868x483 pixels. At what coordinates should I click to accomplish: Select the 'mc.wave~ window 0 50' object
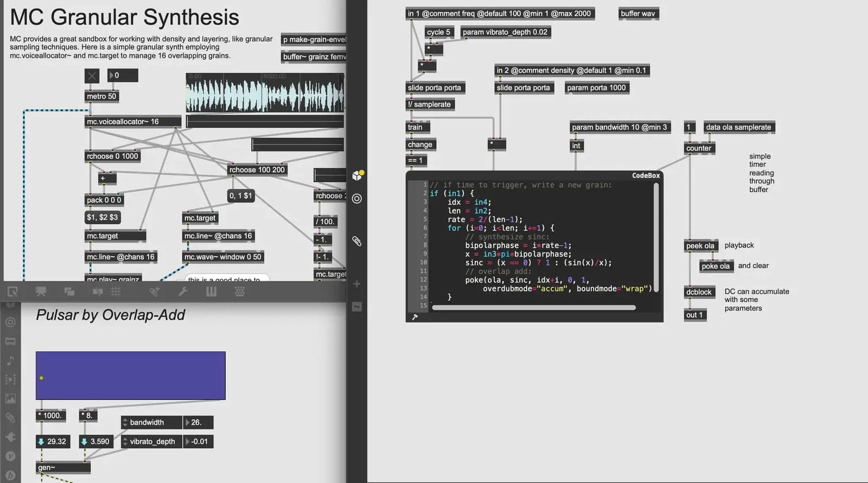[x=223, y=257]
